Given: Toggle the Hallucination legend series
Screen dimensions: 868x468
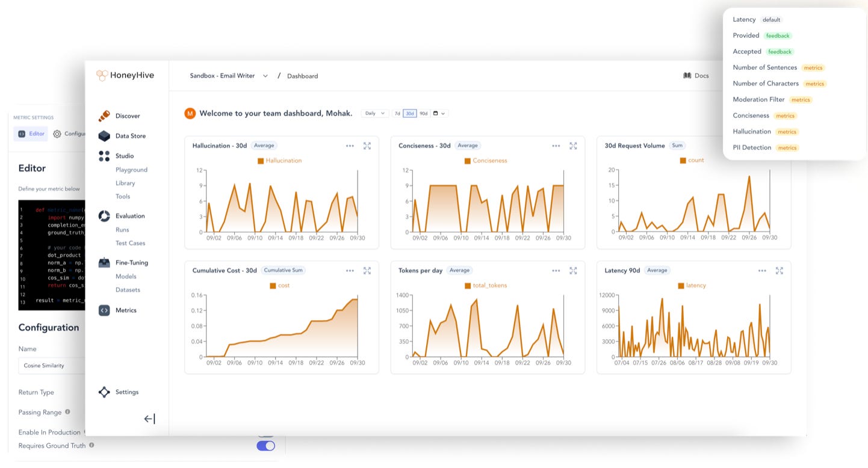Looking at the screenshot, I should [x=279, y=161].
